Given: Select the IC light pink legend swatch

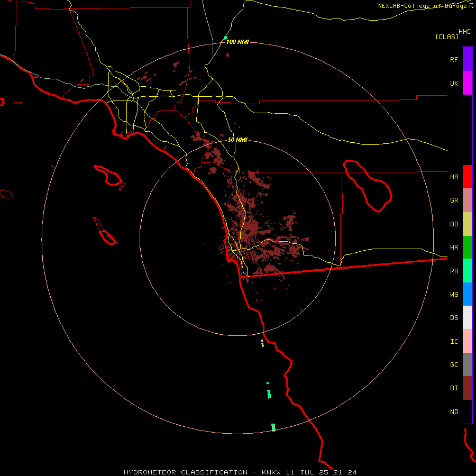Looking at the screenshot, I should pos(467,341).
